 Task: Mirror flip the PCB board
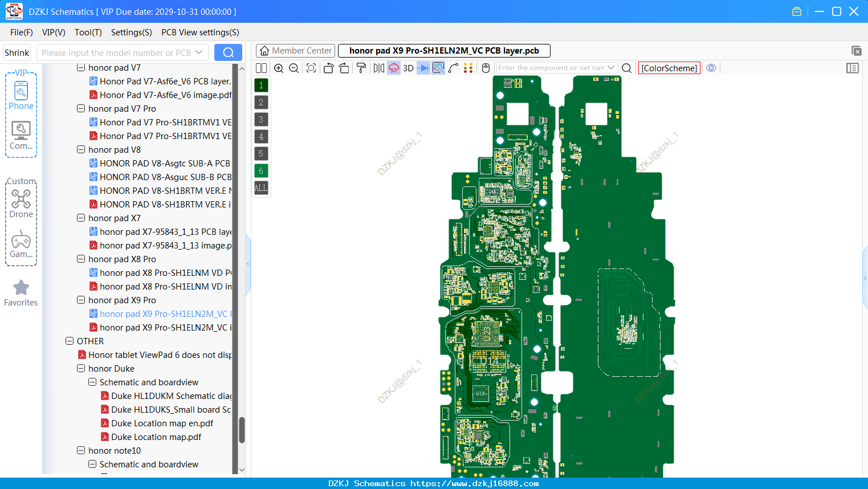[x=379, y=68]
